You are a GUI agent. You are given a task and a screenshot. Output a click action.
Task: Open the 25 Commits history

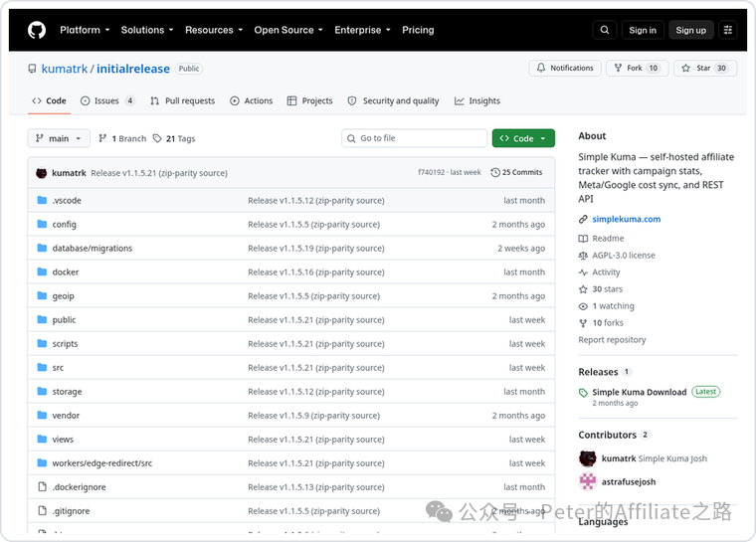(x=516, y=172)
